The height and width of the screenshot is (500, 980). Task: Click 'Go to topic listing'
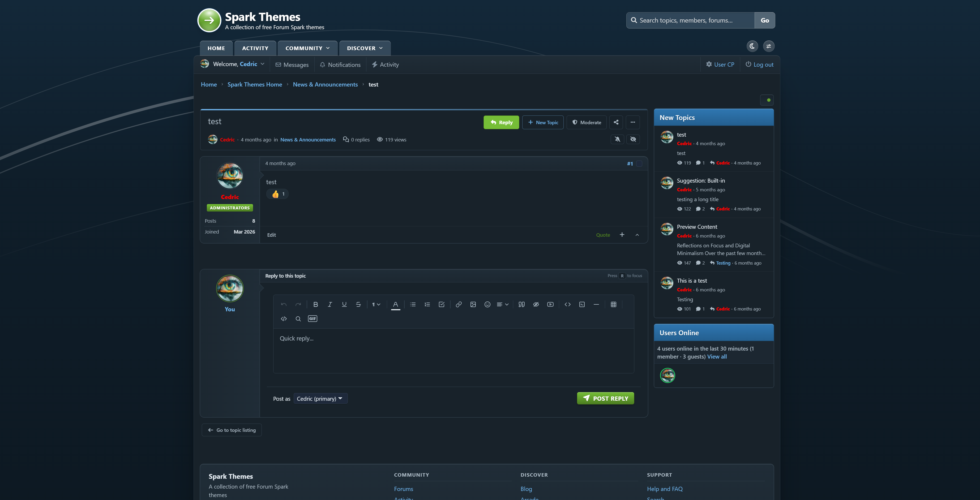pyautogui.click(x=232, y=430)
